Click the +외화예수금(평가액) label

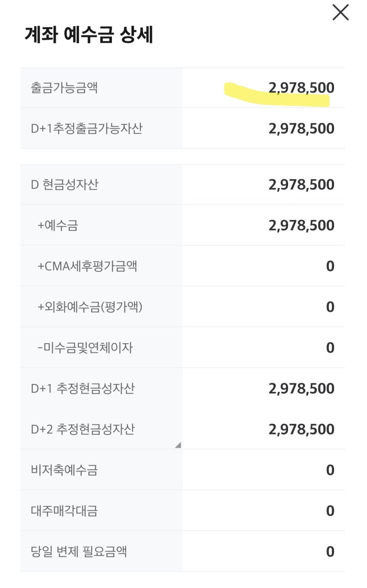pyautogui.click(x=90, y=307)
